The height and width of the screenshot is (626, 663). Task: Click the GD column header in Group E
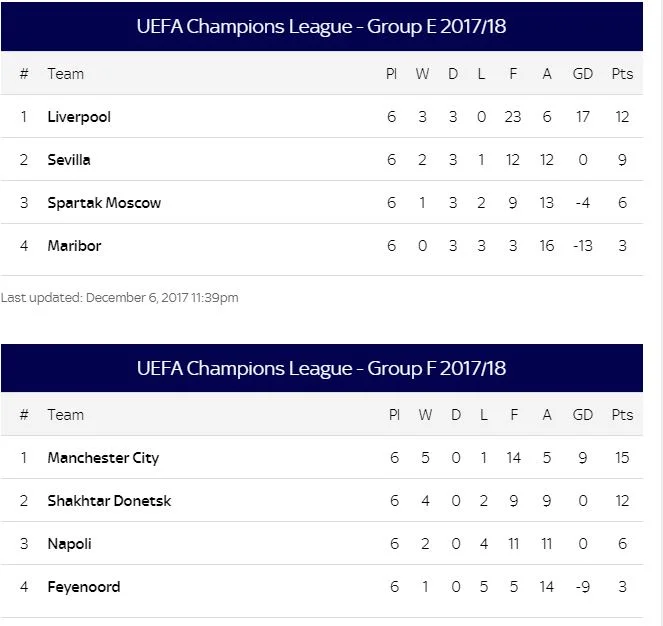(x=583, y=74)
